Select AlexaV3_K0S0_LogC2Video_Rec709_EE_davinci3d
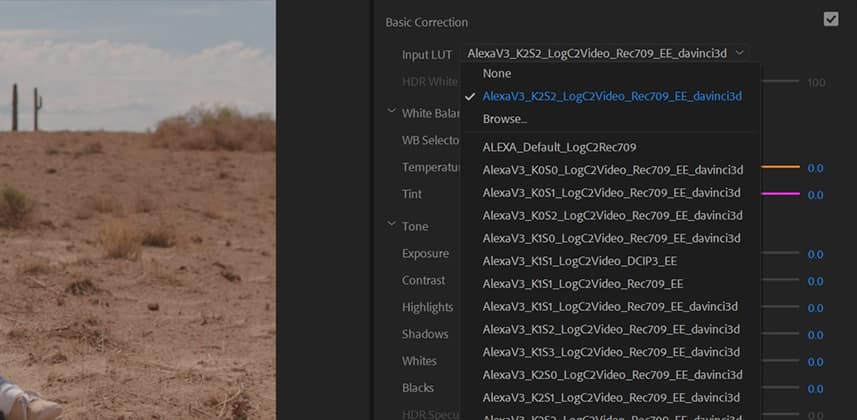This screenshot has width=857, height=420. [x=611, y=170]
